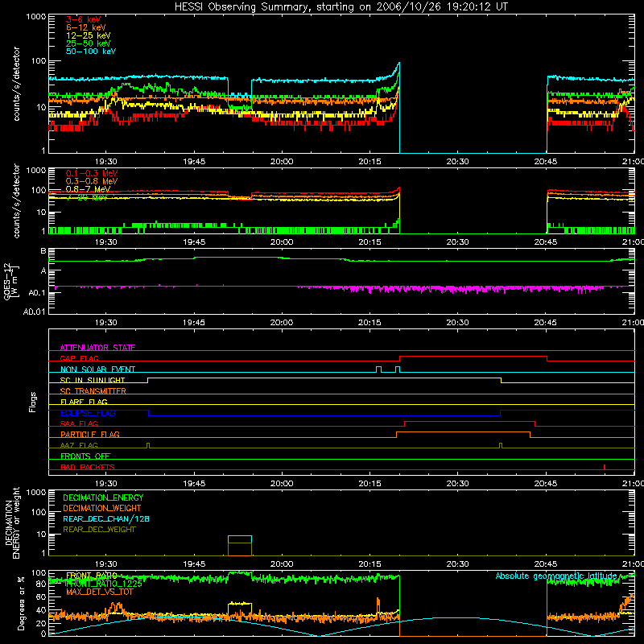The width and height of the screenshot is (644, 644).
Task: Click the SC_IN_SUNLIGHT flag label
Action: [93, 380]
